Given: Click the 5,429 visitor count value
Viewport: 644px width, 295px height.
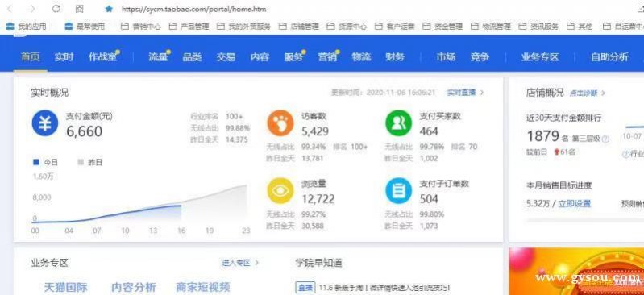Looking at the screenshot, I should click(x=315, y=131).
